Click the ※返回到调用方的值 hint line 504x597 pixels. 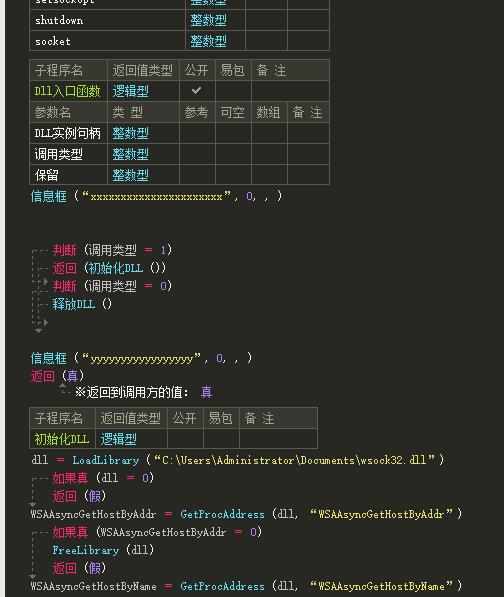click(x=144, y=392)
